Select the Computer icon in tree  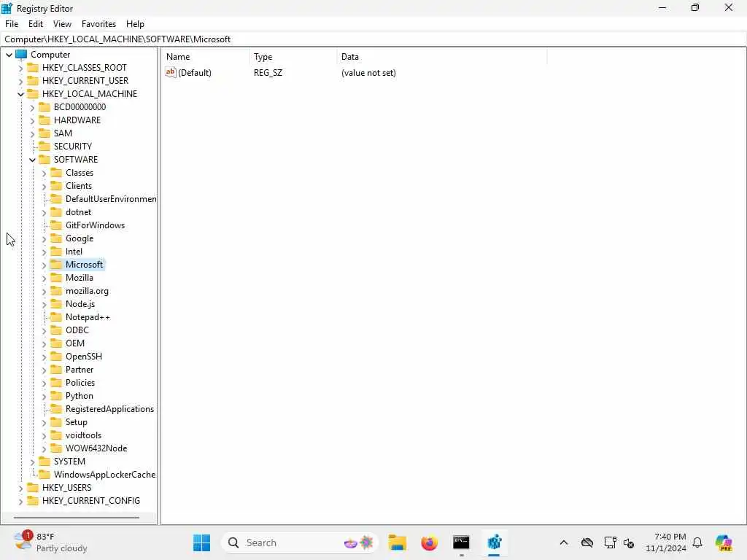21,54
